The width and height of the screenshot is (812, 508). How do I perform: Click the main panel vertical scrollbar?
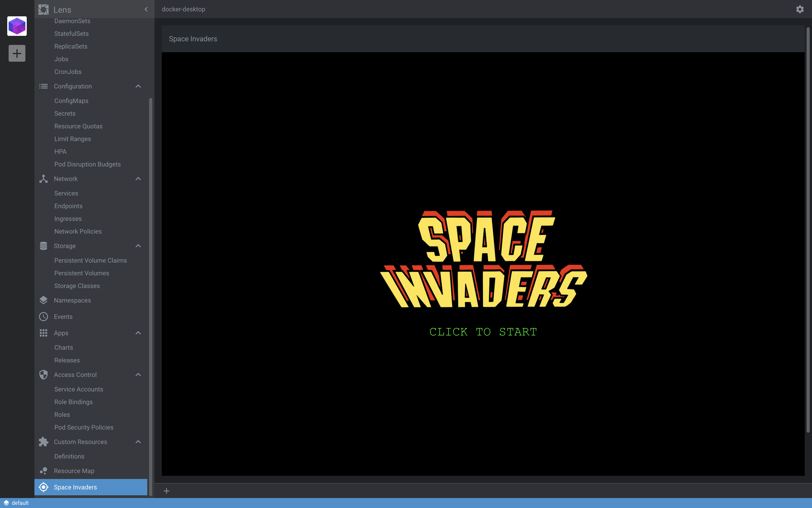click(808, 230)
